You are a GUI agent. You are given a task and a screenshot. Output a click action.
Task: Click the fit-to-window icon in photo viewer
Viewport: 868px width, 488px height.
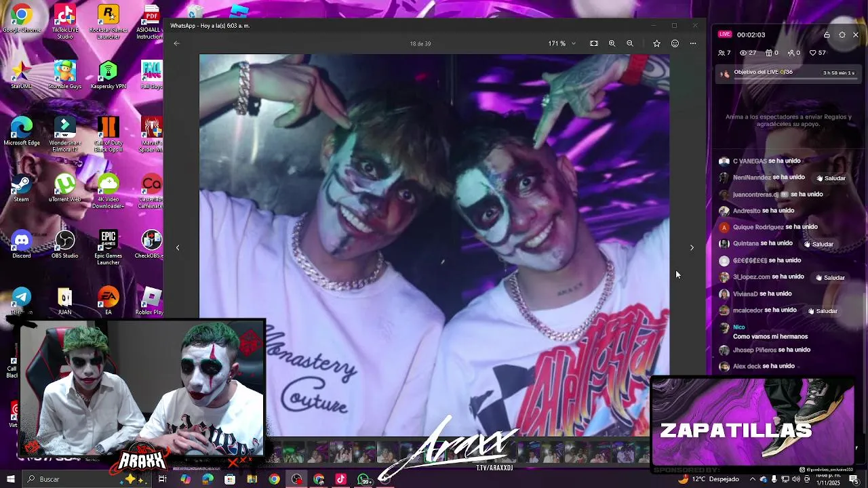click(x=594, y=43)
